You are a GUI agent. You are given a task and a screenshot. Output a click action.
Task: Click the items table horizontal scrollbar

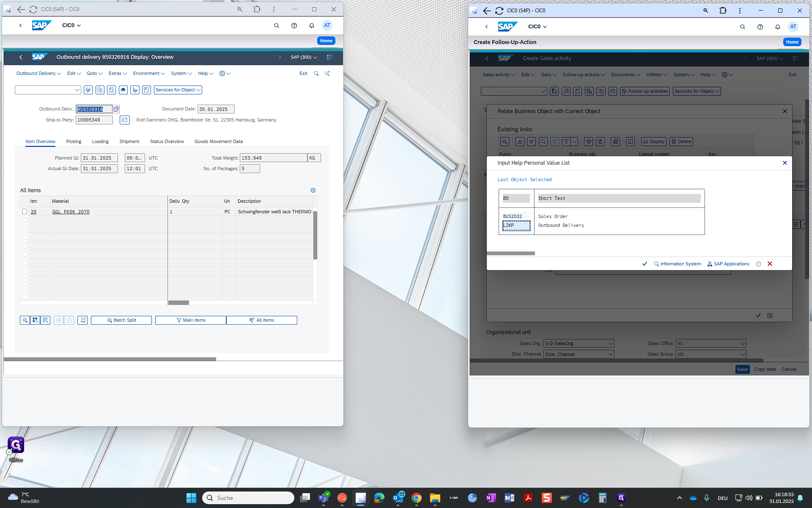(x=178, y=303)
